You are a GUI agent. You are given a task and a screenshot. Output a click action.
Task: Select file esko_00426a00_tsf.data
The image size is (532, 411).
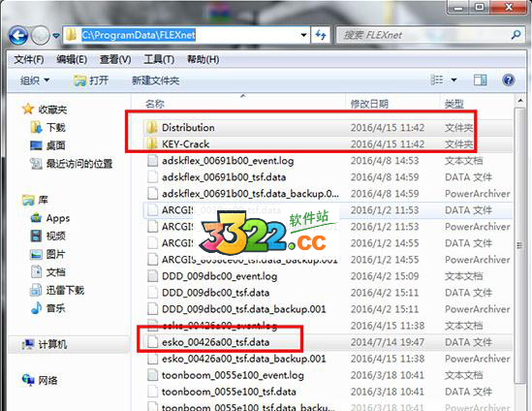pyautogui.click(x=215, y=342)
